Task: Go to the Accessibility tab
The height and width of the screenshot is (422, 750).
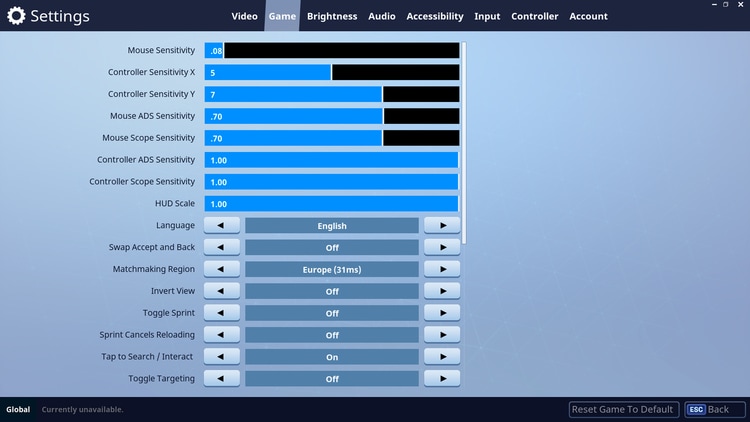Action: (x=435, y=16)
